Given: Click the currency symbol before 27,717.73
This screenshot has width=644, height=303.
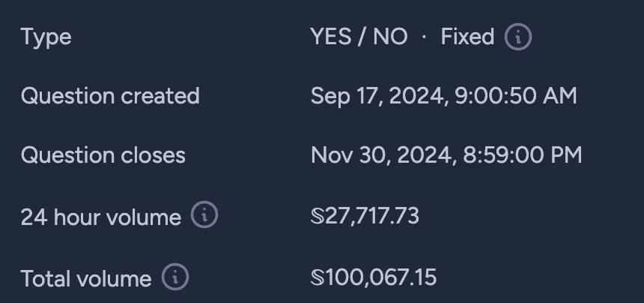Looking at the screenshot, I should coord(318,216).
